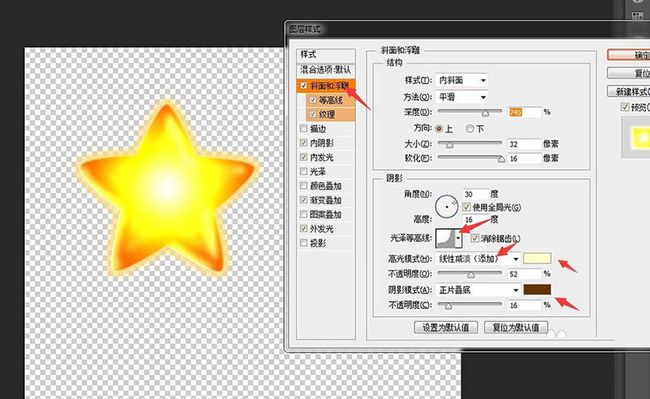This screenshot has height=399, width=650.
Task: Click the 软化 soften slider handle
Action: (501, 159)
